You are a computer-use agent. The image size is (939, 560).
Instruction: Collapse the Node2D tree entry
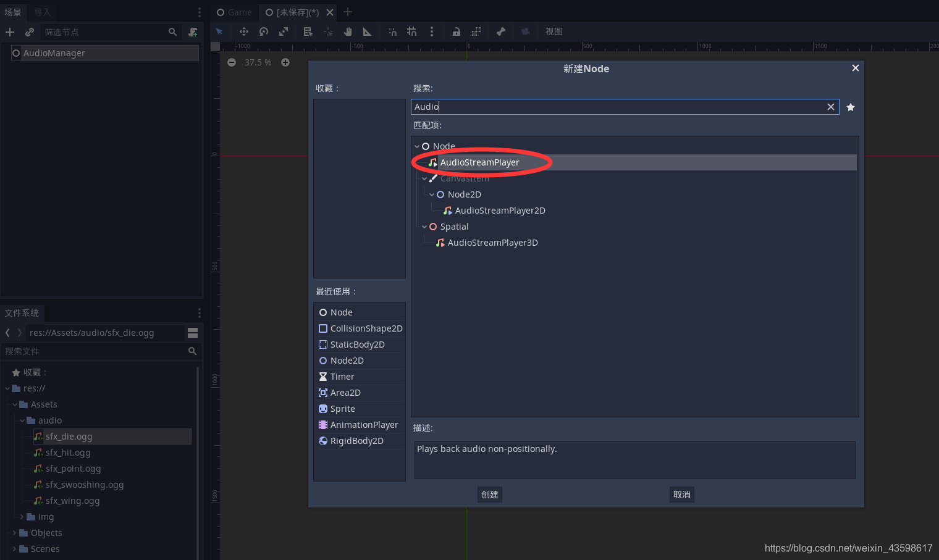pyautogui.click(x=432, y=194)
